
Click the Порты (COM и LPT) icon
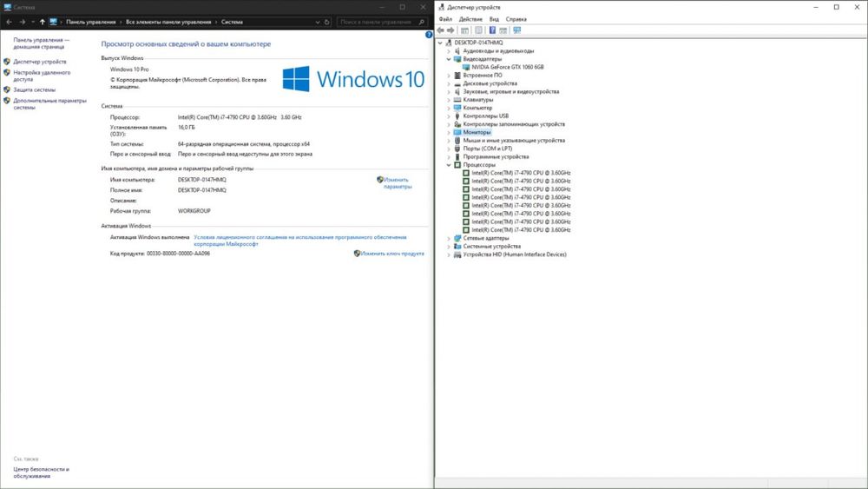(457, 149)
